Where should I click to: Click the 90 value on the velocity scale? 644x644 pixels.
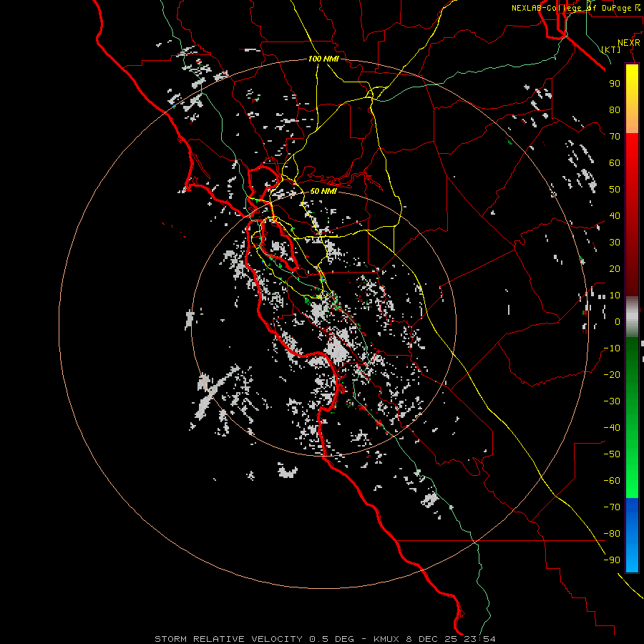coord(615,84)
